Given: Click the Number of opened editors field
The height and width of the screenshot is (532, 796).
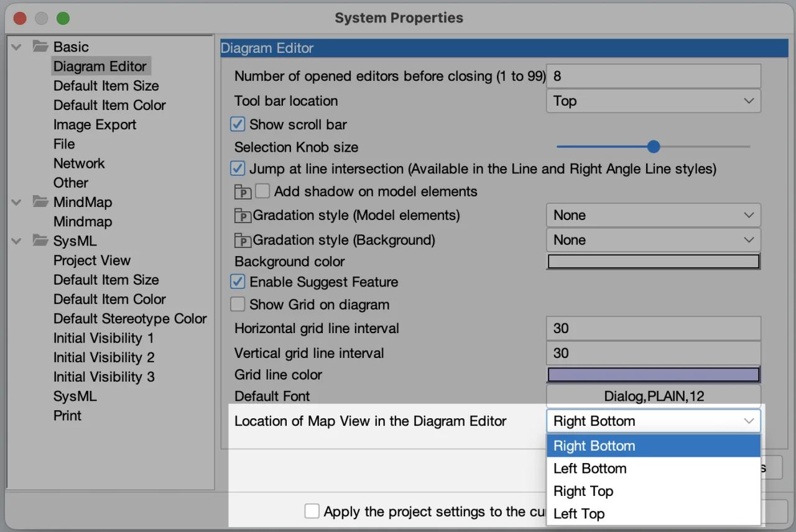Looking at the screenshot, I should point(654,76).
